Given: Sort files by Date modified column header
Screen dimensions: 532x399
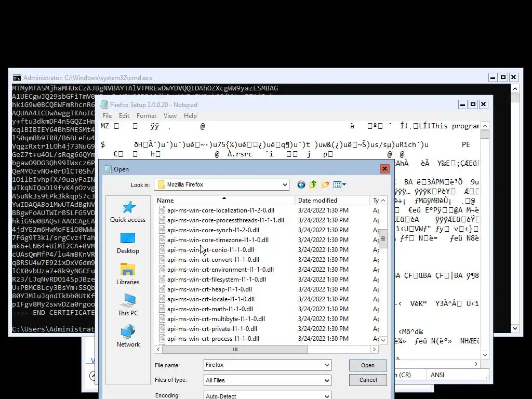Looking at the screenshot, I should click(332, 200).
